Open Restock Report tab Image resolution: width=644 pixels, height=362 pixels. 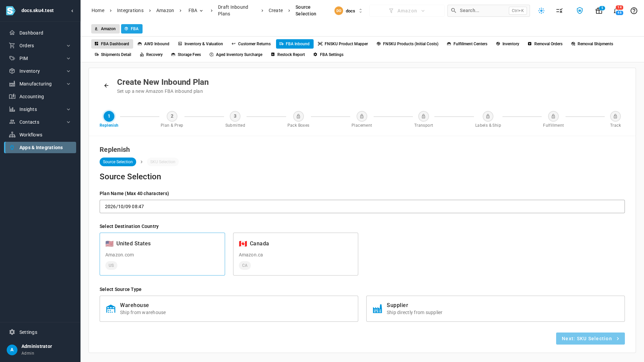pyautogui.click(x=288, y=55)
